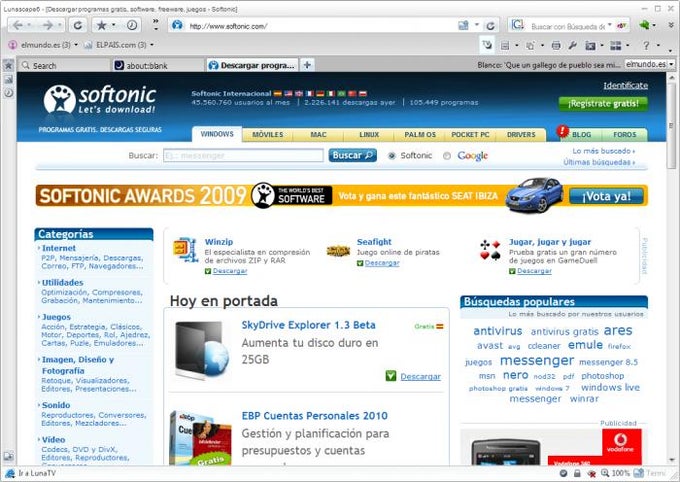The width and height of the screenshot is (680, 482).
Task: Go forward with the forward arrow
Action: (47, 25)
